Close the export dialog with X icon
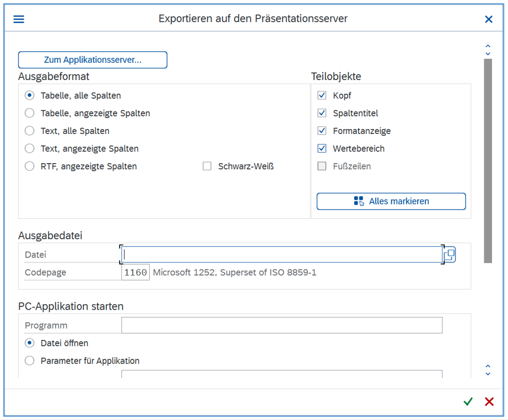Screen dimensions: 508x420 (x=488, y=19)
